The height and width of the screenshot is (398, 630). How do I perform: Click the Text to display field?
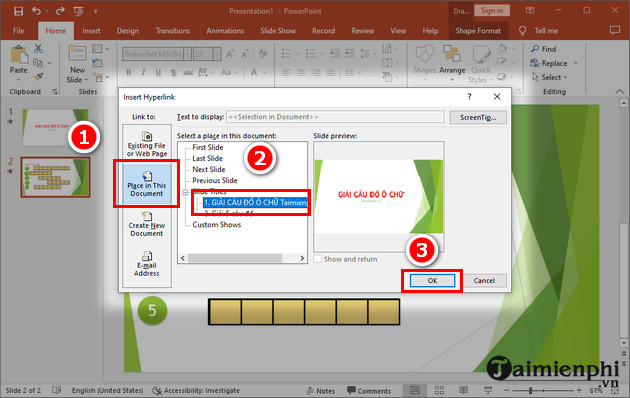[x=335, y=117]
